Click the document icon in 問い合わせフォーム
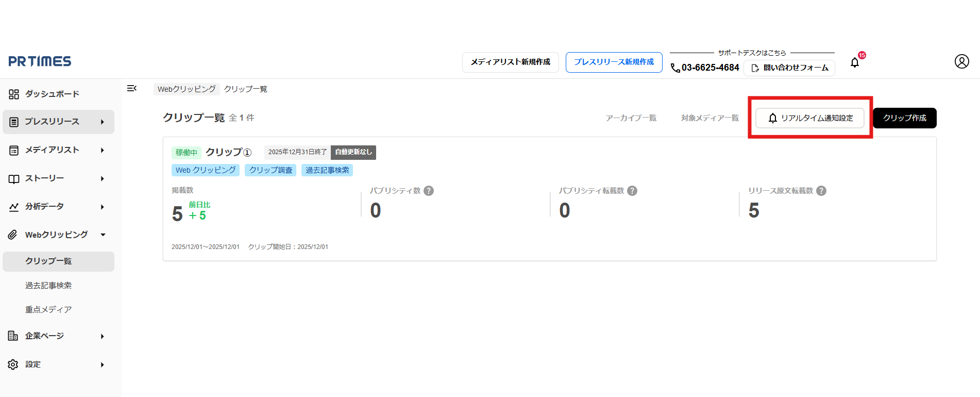Viewport: 980px width, 397px height. tap(755, 68)
